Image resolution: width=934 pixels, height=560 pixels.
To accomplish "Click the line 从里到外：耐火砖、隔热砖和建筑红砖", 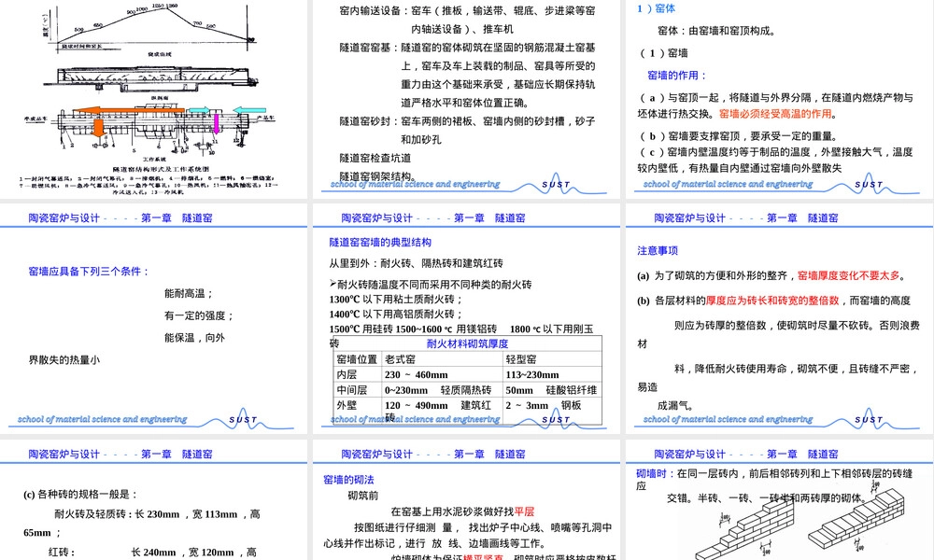I will (x=416, y=263).
